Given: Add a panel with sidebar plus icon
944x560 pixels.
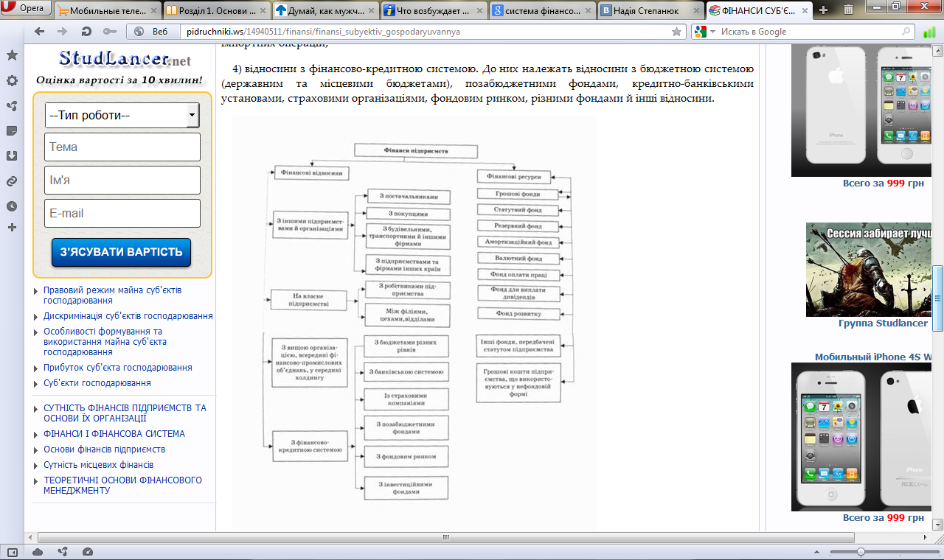Looking at the screenshot, I should [12, 228].
